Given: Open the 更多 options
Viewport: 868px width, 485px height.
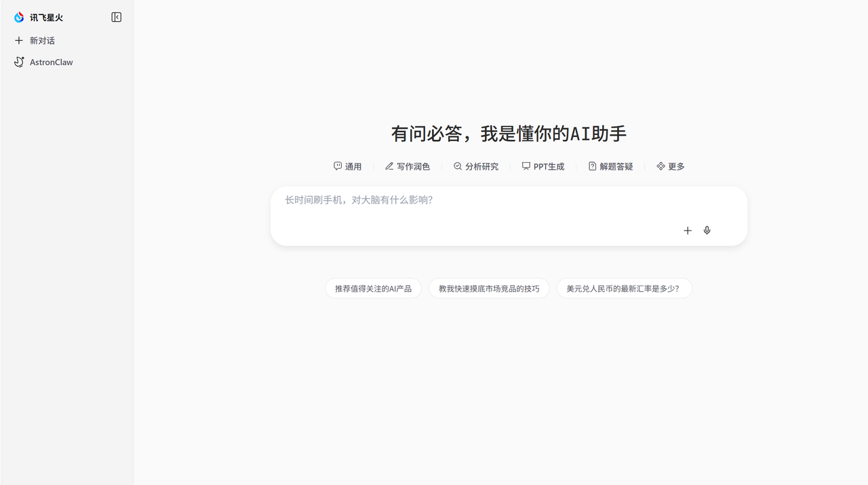Looking at the screenshot, I should pyautogui.click(x=671, y=166).
